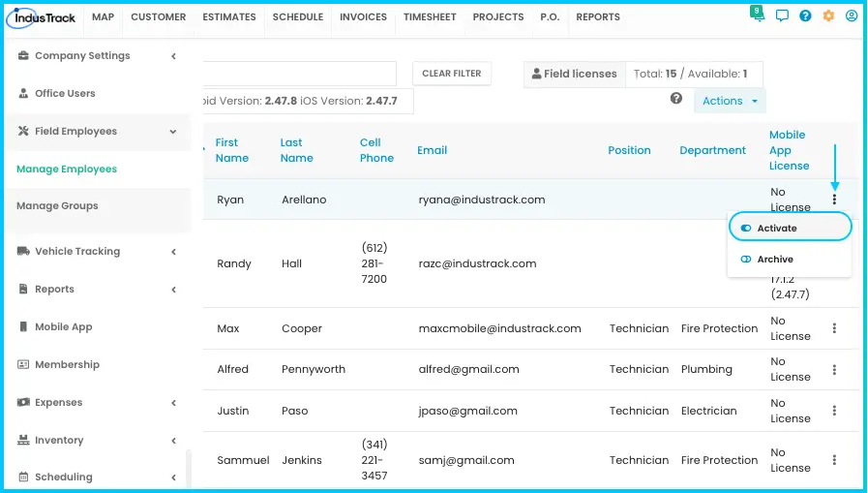Click email razc@industrack.com
This screenshot has height=493, width=868.
tap(477, 263)
